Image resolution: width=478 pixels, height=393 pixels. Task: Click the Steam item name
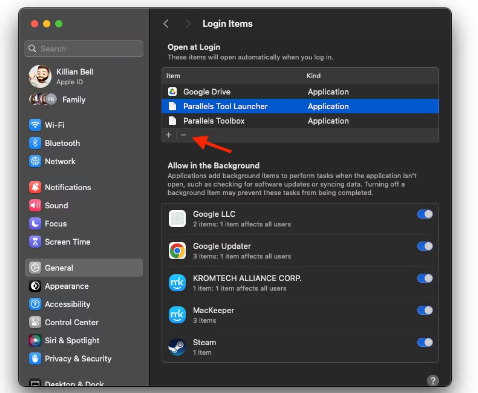tap(205, 342)
